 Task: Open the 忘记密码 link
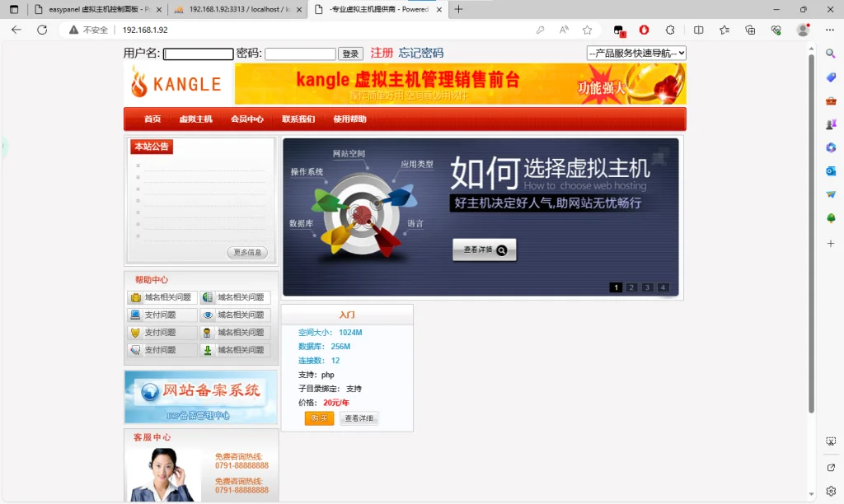point(421,53)
